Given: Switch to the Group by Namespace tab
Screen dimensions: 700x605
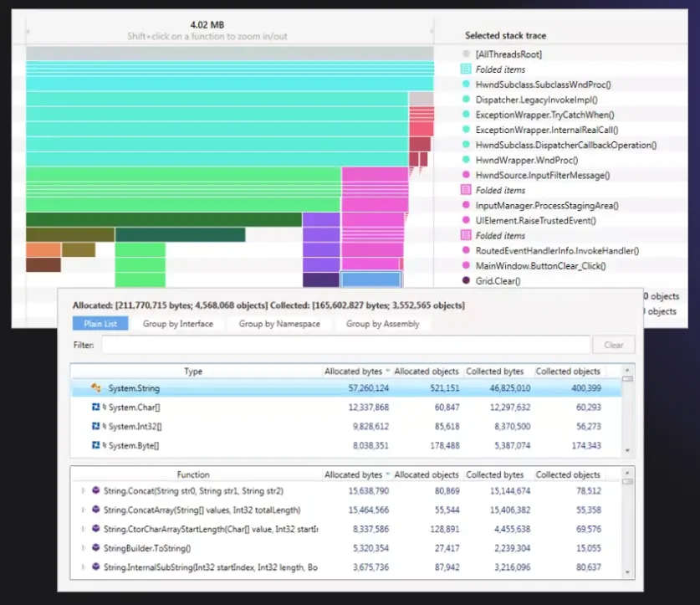Looking at the screenshot, I should (x=279, y=324).
